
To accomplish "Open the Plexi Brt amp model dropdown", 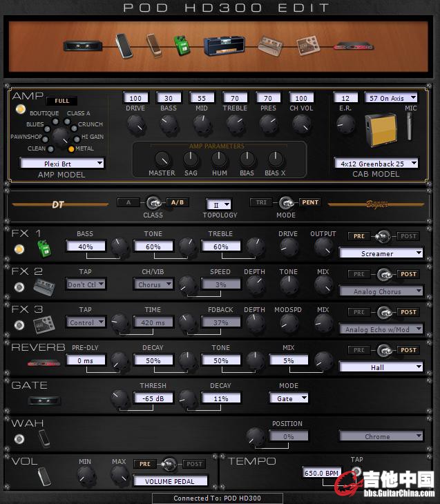I will 62,164.
